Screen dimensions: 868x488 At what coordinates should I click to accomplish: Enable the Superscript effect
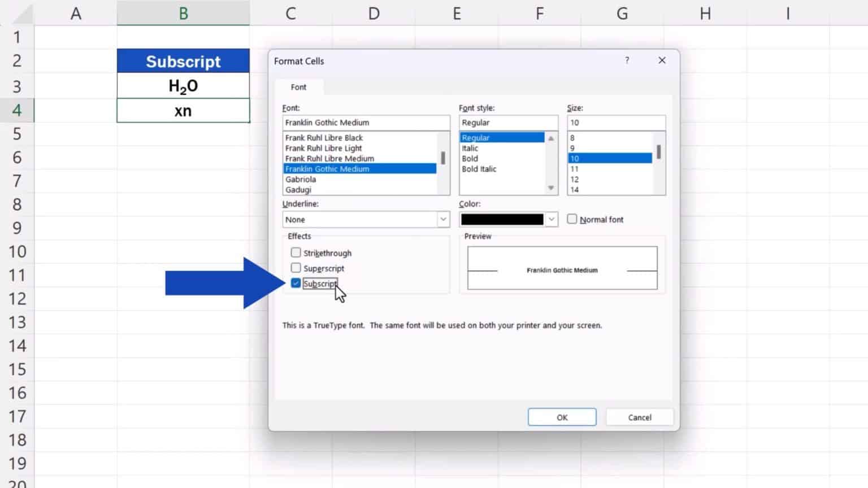296,268
